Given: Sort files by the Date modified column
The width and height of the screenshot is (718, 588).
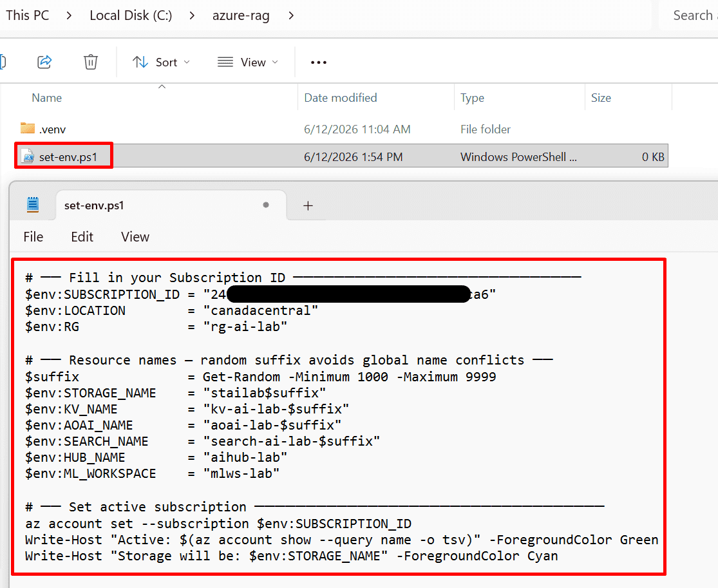Looking at the screenshot, I should coord(341,97).
